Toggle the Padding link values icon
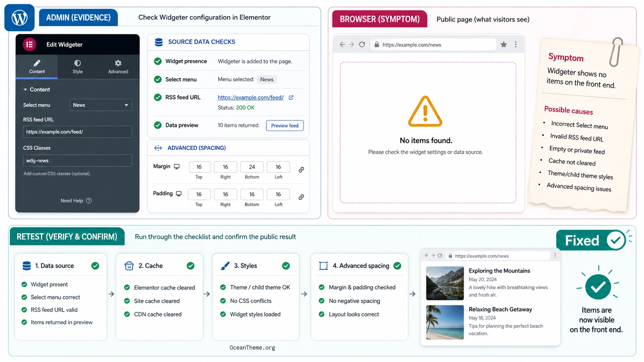 click(x=301, y=197)
